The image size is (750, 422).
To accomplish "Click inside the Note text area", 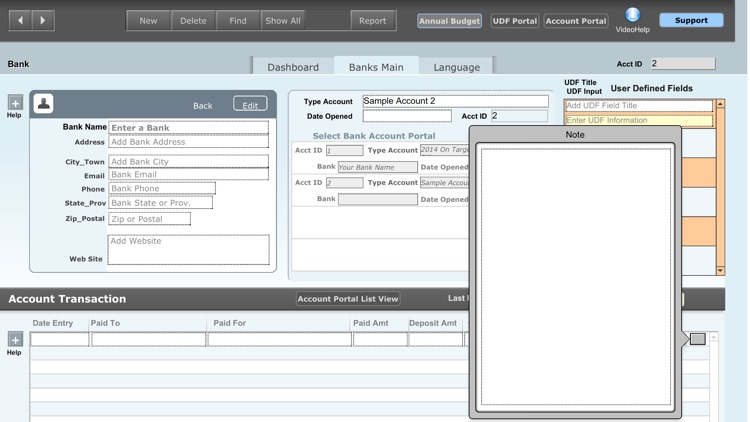I will coord(575,277).
